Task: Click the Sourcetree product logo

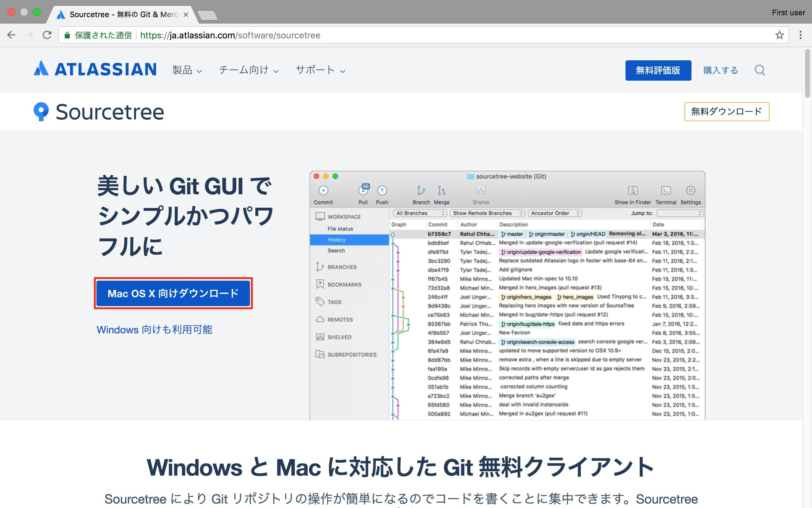Action: point(99,112)
